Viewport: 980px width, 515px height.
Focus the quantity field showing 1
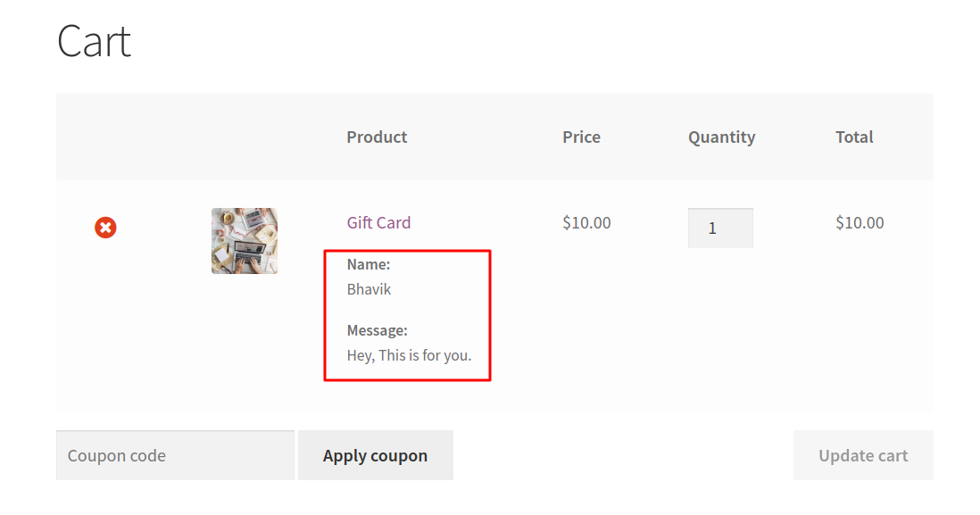[720, 228]
